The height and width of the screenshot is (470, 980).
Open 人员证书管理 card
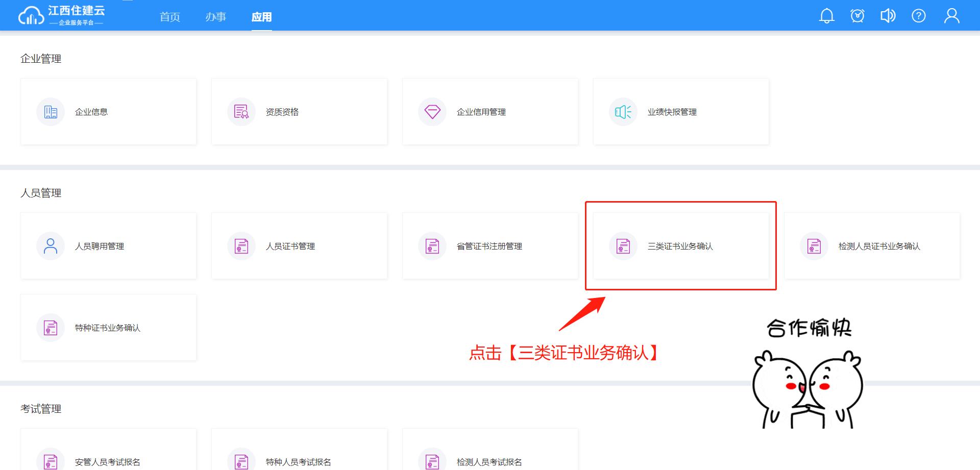299,246
